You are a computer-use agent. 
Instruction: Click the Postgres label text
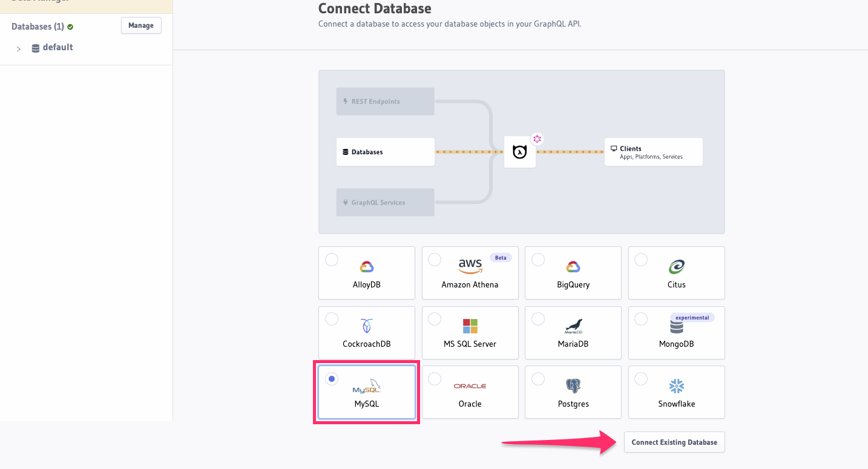point(573,404)
